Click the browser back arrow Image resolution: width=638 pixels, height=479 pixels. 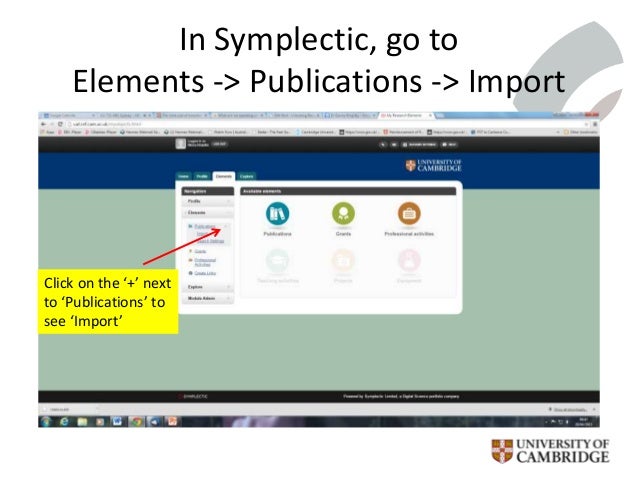click(44, 124)
